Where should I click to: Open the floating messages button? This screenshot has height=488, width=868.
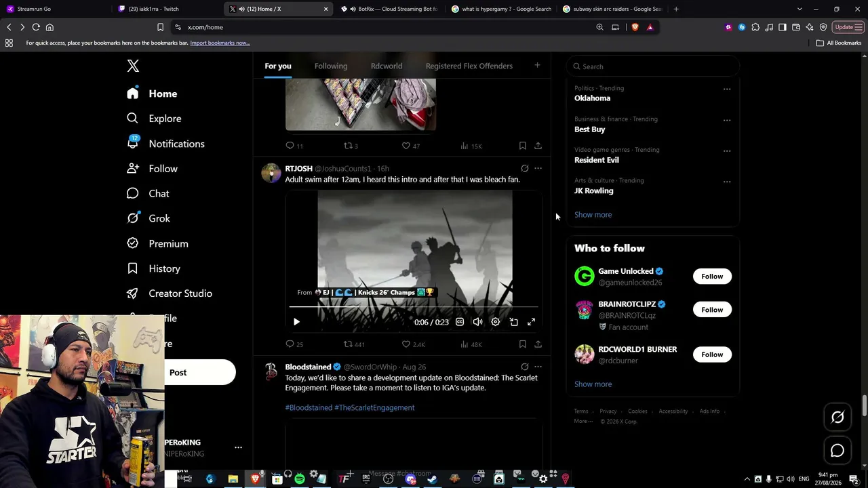click(837, 451)
